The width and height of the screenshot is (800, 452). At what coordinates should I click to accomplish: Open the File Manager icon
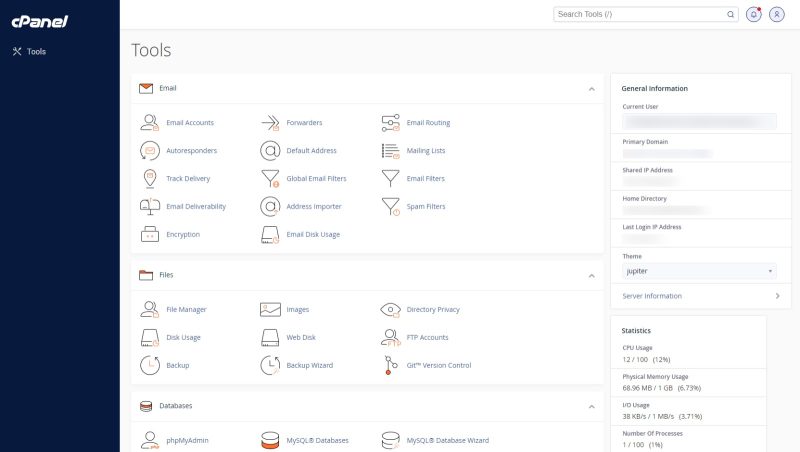click(150, 310)
